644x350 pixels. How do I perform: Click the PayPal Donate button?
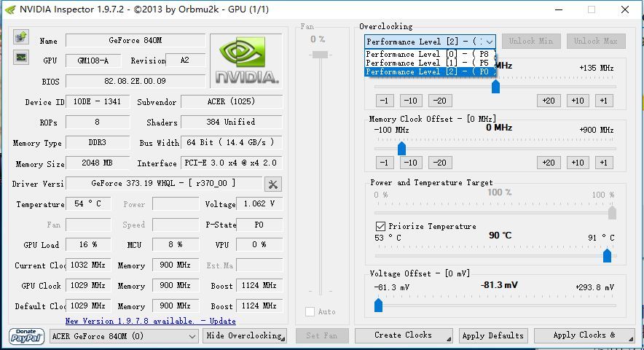27,335
